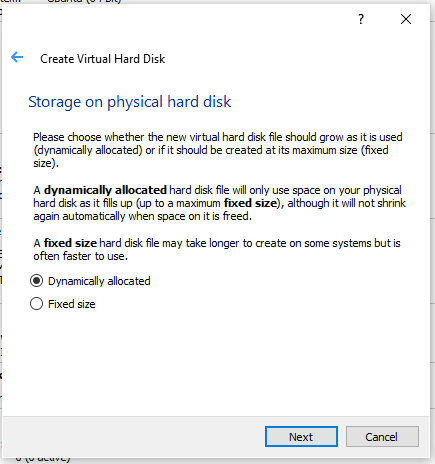This screenshot has height=464, width=435.
Task: Click the bold "dynamically allocated" words in description
Action: pos(105,190)
